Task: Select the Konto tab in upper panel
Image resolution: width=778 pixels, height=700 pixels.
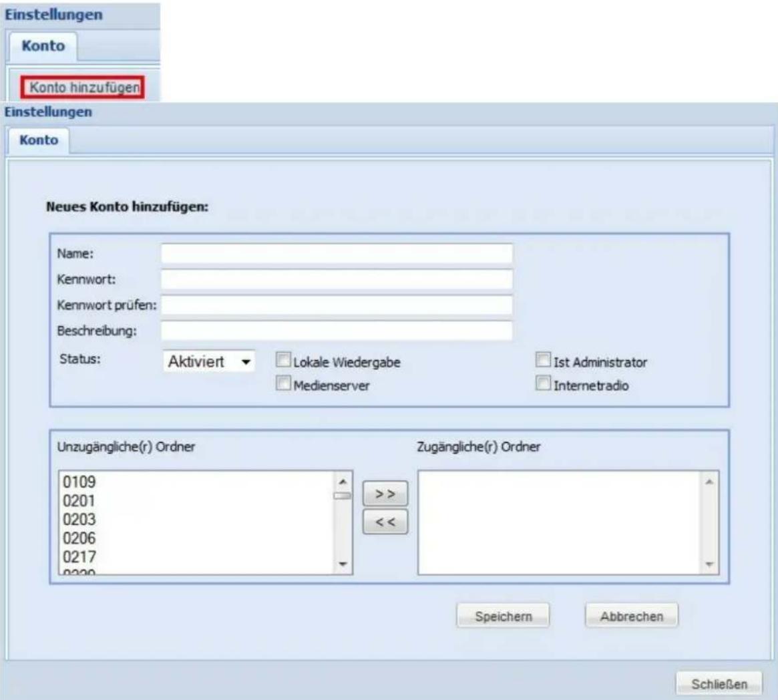Action: pos(43,46)
